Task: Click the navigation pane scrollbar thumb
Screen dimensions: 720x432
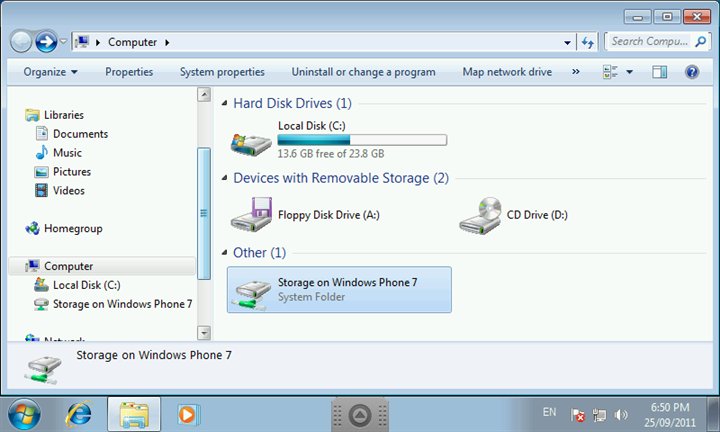Action: 204,213
